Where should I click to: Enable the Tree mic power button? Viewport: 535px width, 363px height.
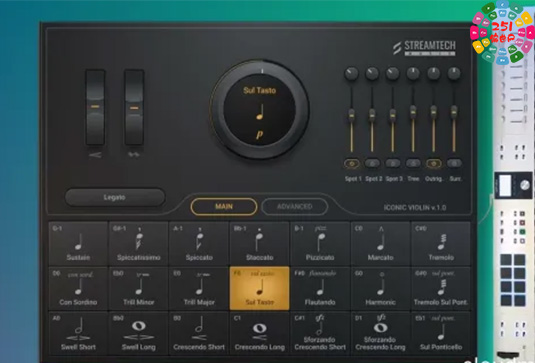click(x=413, y=163)
